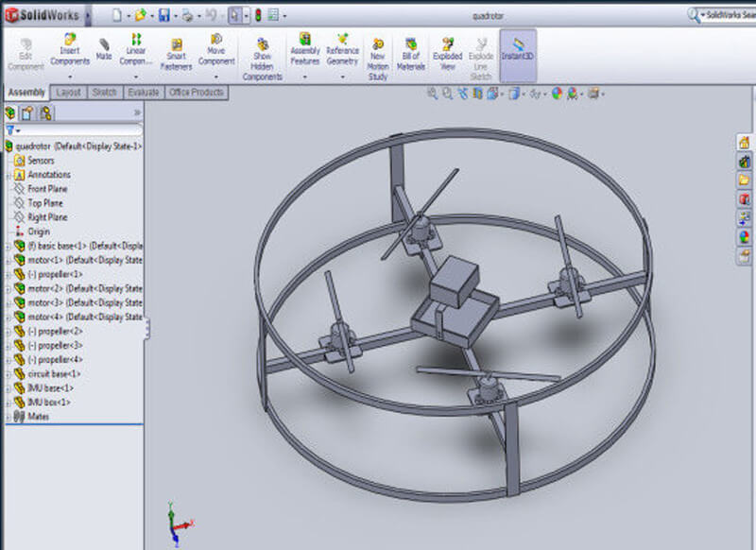Expand the motor<1> tree item

tap(8, 258)
